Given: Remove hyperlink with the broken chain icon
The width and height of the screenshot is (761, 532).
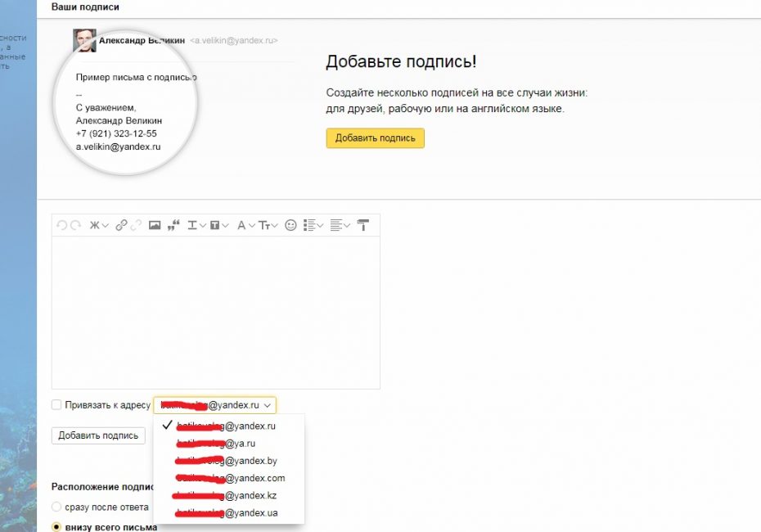Looking at the screenshot, I should pos(137,225).
